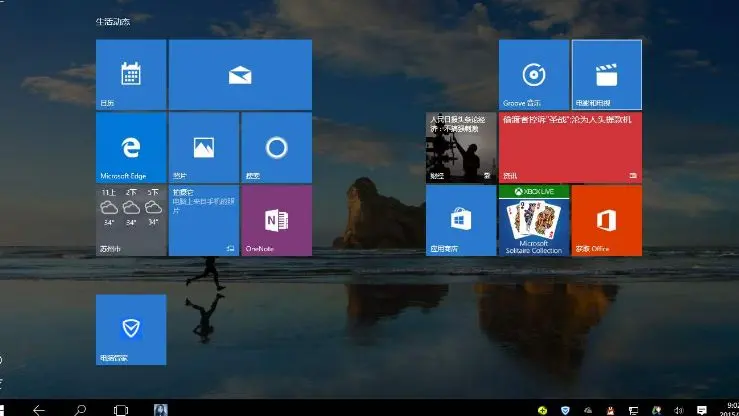Click the orange rabbit tray icon
739x416 pixels.
[611, 410]
